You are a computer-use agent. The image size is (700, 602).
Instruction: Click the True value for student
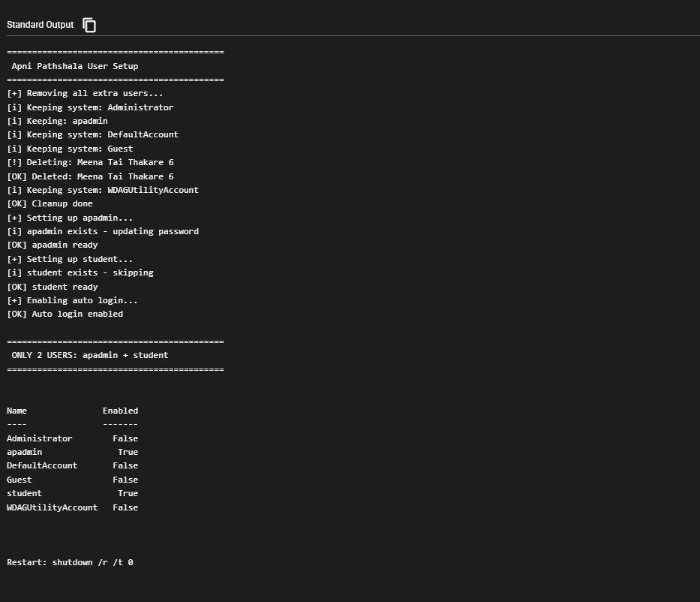click(x=128, y=493)
